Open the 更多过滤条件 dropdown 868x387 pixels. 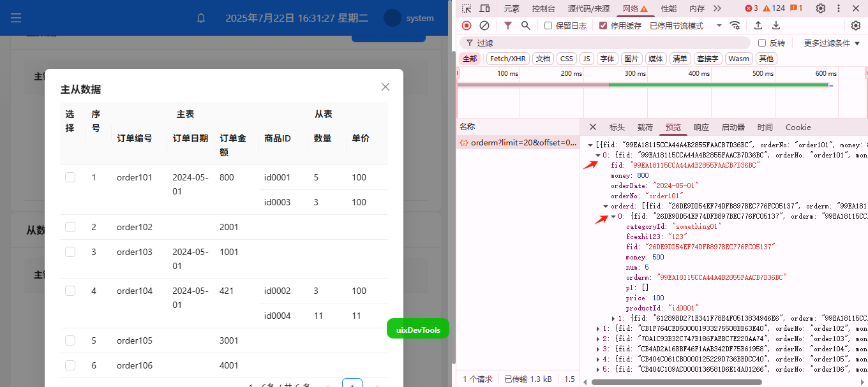click(832, 43)
